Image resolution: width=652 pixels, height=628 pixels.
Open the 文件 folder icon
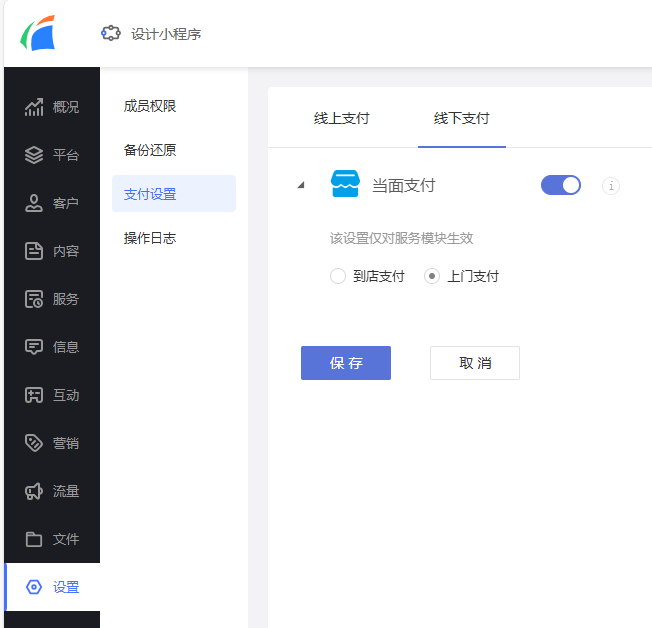pos(34,539)
